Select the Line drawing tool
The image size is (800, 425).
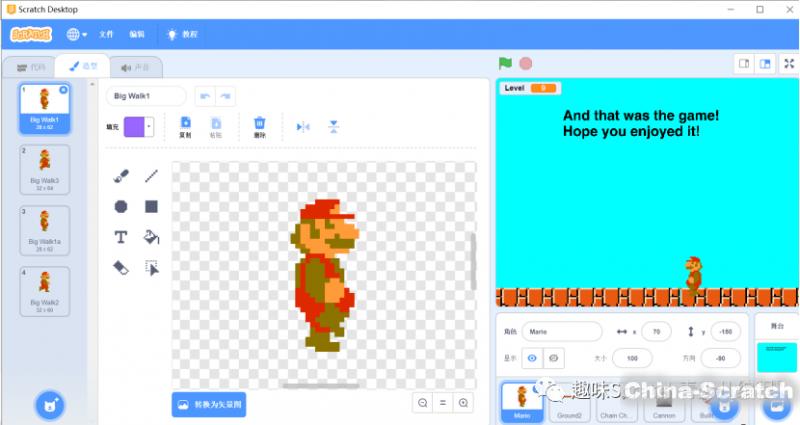tap(151, 176)
